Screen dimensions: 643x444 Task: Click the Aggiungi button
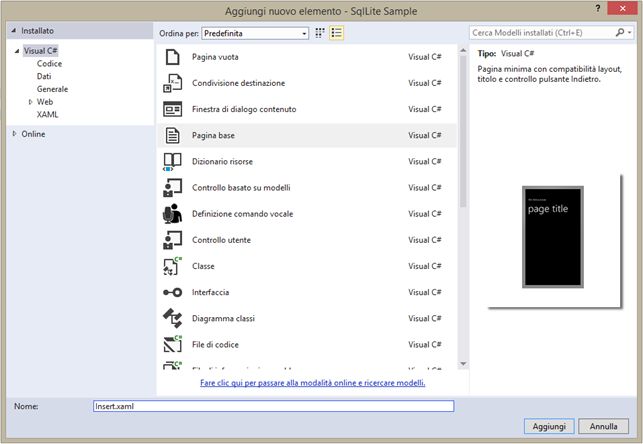tap(547, 426)
